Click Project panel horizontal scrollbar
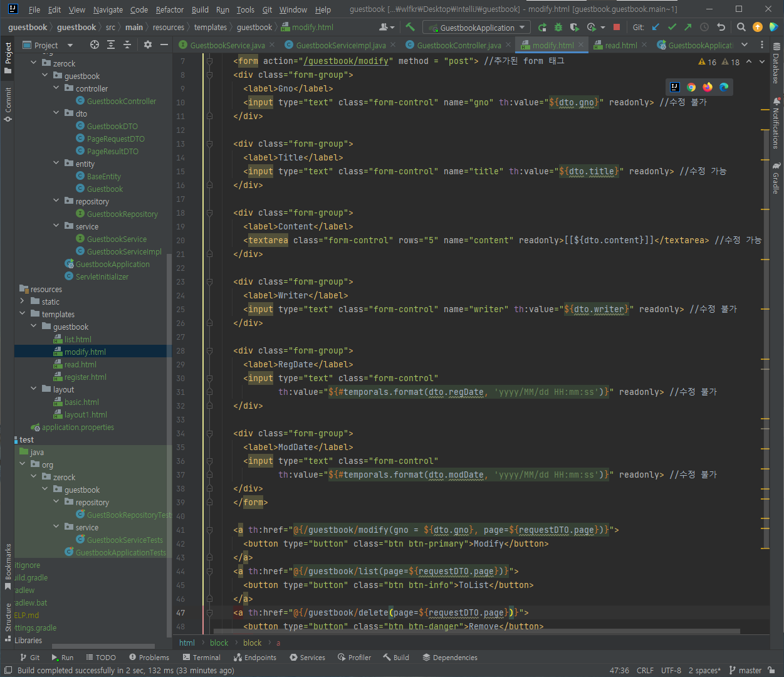The width and height of the screenshot is (784, 677). pos(103,646)
